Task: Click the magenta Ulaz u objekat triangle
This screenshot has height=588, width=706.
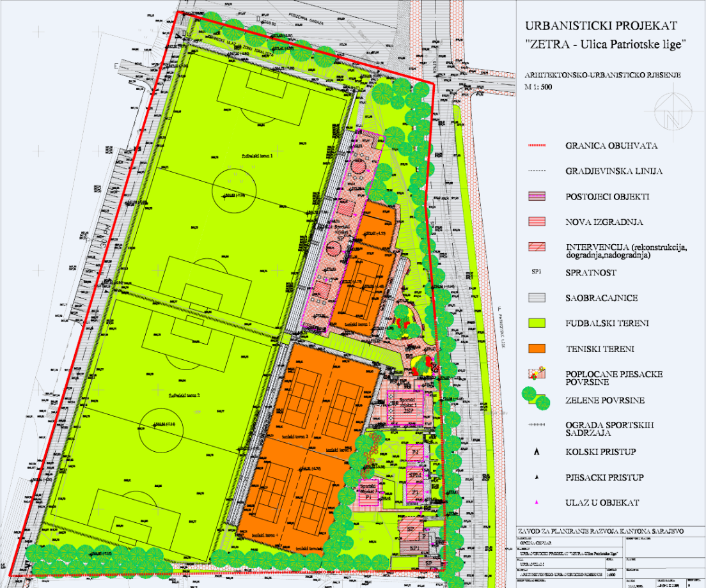Action: click(537, 503)
